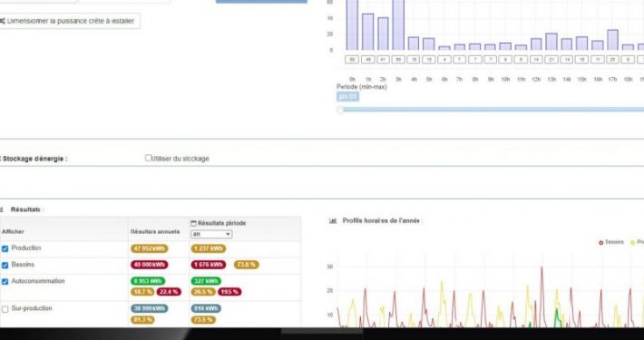The width and height of the screenshot is (644, 340).
Task: Uncheck the Autoconsommation checkbox
Action: click(5, 282)
